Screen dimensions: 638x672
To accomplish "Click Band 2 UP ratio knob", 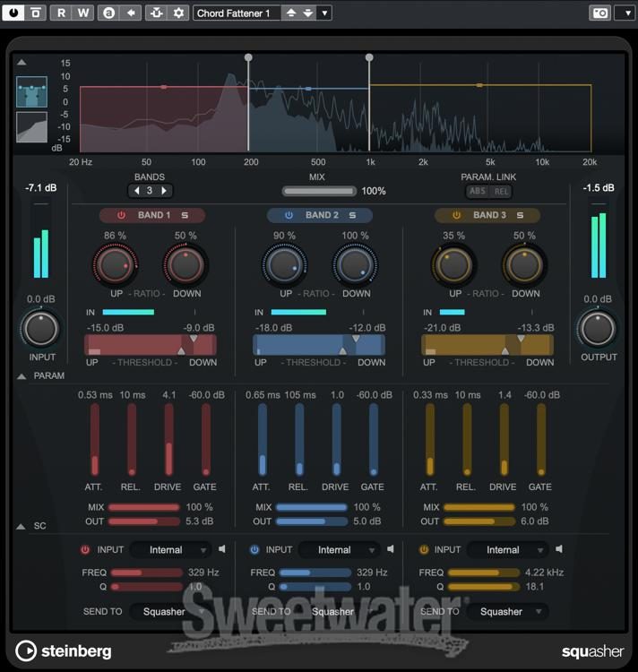I will 284,265.
